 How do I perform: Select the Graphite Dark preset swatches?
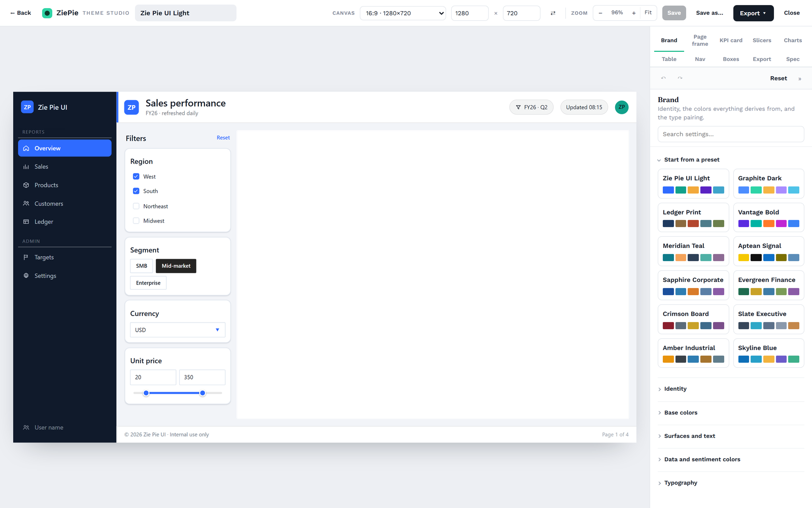point(768,190)
